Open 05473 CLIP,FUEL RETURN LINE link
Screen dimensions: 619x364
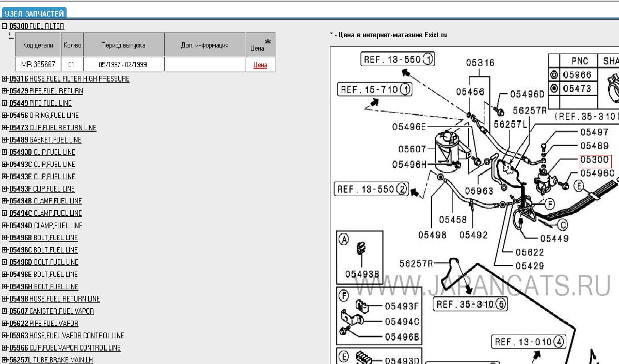53,128
